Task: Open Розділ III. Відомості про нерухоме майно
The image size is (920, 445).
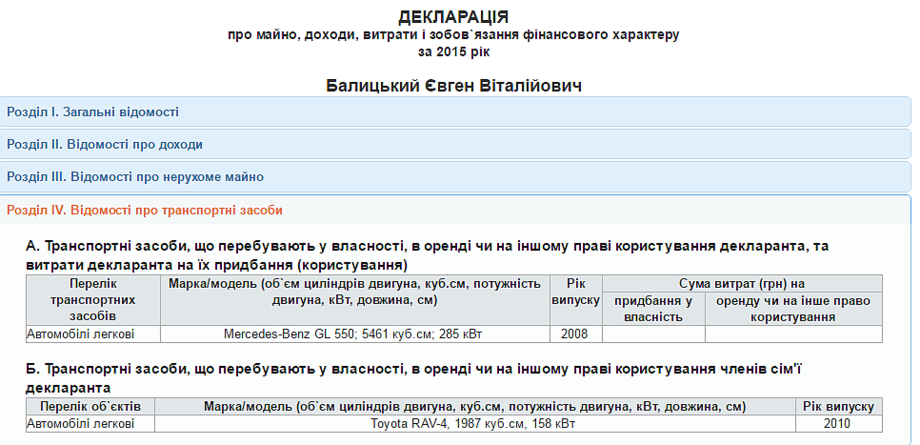Action: 455,177
